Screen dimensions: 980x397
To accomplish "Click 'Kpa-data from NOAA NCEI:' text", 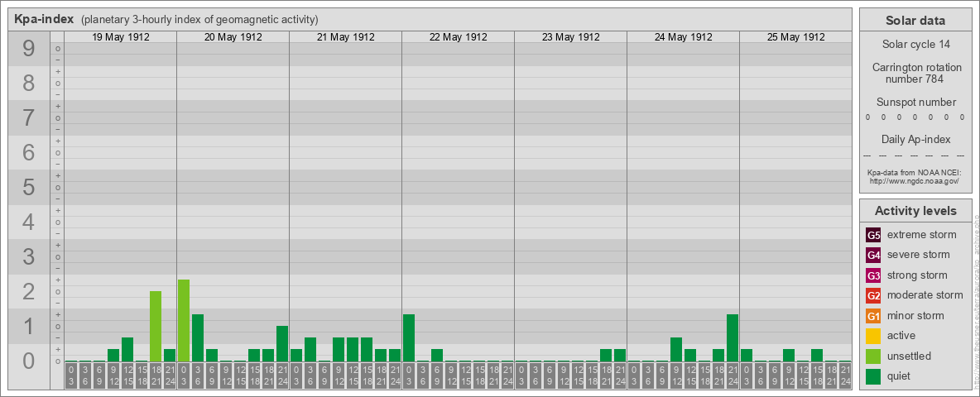I will pos(914,172).
